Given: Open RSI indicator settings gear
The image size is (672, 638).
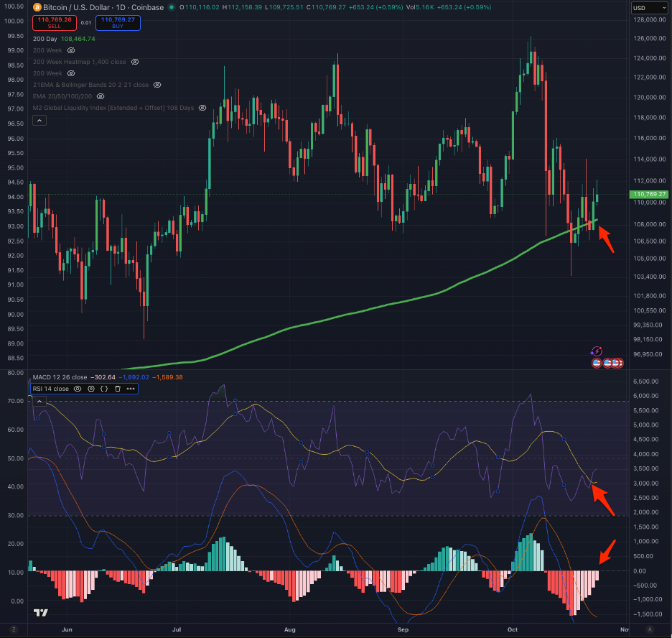Looking at the screenshot, I should [x=91, y=389].
